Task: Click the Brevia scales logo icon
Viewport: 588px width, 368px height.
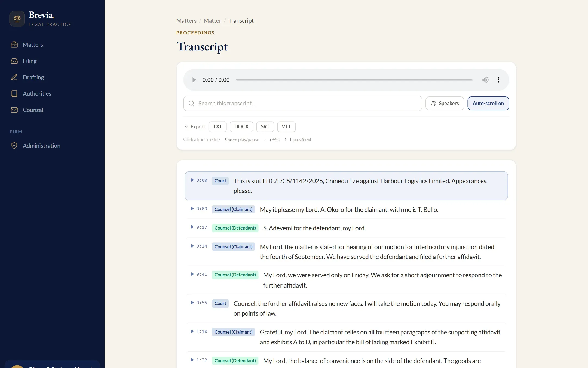Action: [17, 19]
